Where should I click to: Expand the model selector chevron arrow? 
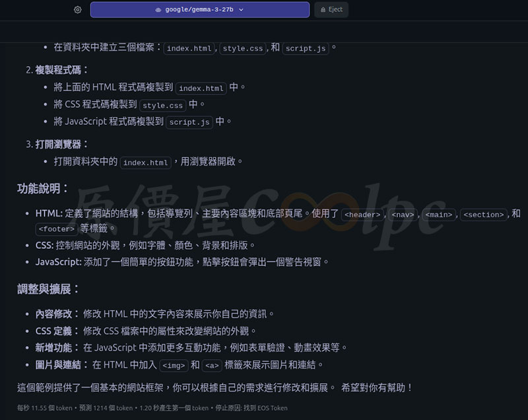(x=241, y=10)
